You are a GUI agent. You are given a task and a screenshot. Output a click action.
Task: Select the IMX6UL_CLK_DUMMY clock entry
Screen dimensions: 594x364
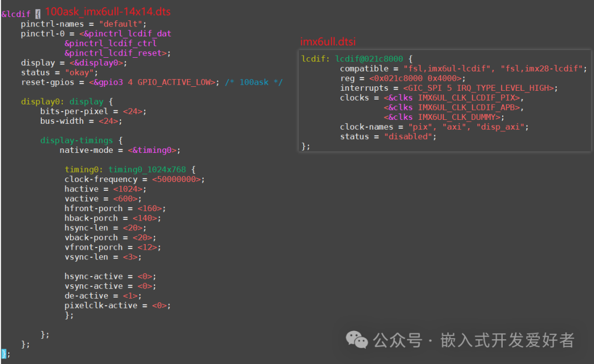pyautogui.click(x=459, y=117)
